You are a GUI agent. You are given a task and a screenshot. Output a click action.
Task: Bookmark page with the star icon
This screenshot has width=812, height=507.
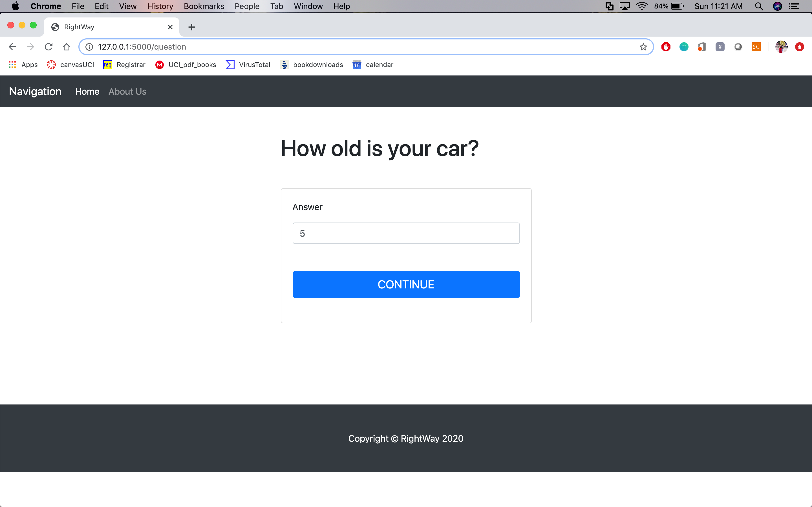643,46
